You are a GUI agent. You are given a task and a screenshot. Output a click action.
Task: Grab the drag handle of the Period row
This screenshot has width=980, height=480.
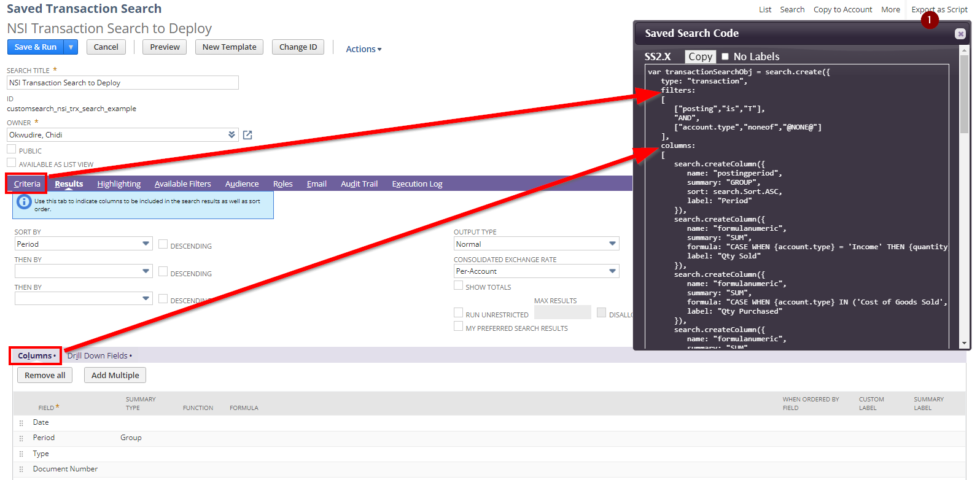21,438
